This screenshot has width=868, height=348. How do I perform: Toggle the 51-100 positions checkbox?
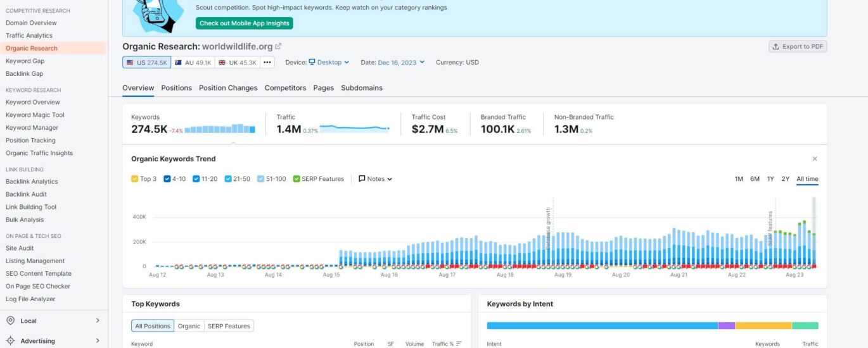(x=260, y=179)
